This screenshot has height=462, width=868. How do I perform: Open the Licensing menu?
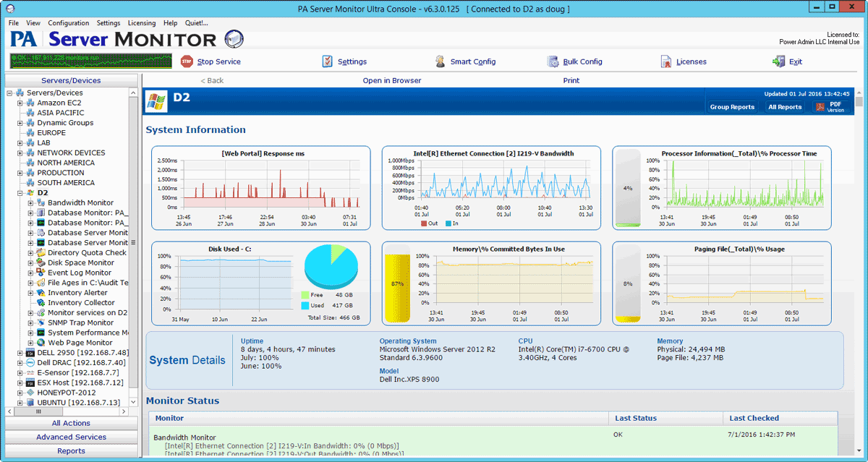(142, 23)
